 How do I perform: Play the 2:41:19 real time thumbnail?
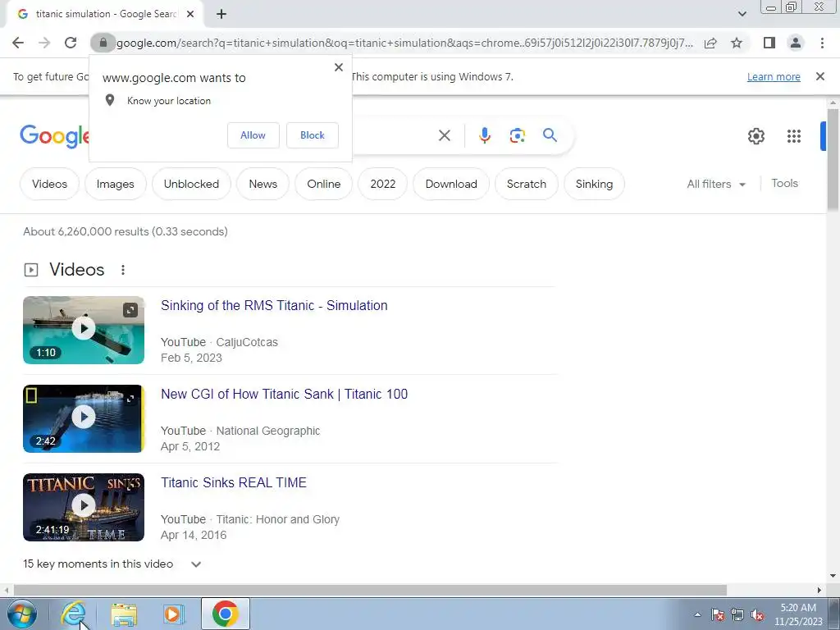click(84, 507)
